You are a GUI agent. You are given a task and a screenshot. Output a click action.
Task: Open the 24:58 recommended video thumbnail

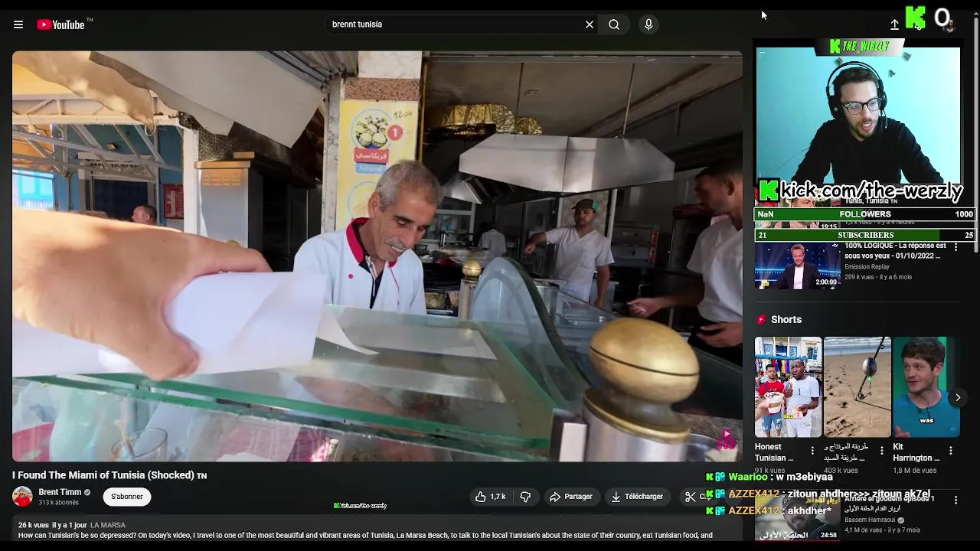coord(797,517)
